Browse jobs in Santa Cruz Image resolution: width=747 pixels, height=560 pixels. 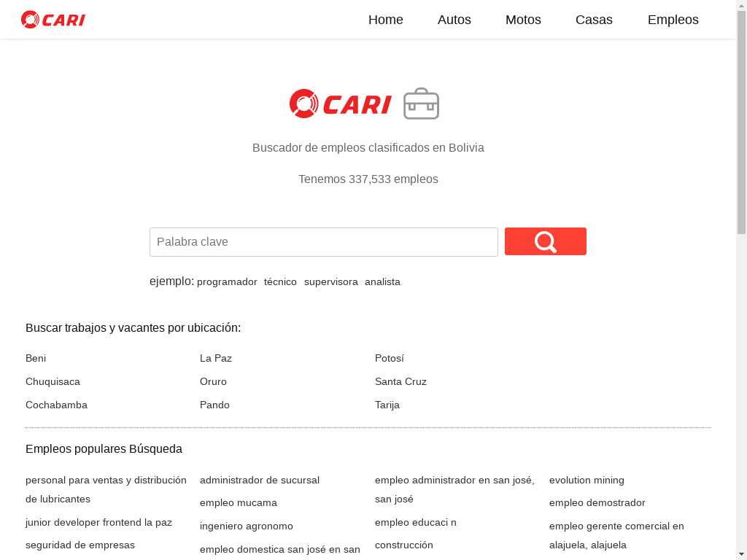[400, 381]
